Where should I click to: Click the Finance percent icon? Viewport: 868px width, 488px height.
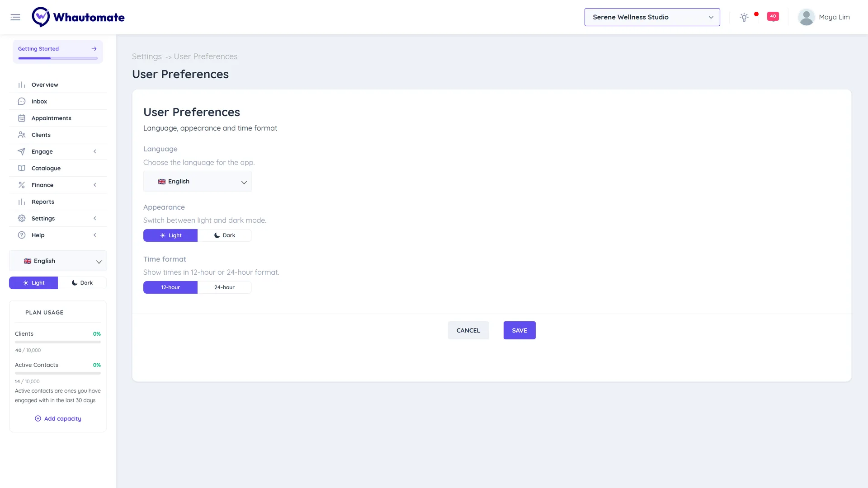22,185
